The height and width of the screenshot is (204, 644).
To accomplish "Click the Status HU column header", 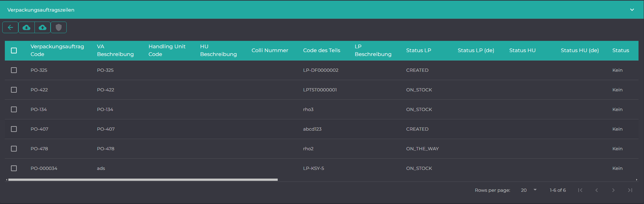I will [x=522, y=50].
